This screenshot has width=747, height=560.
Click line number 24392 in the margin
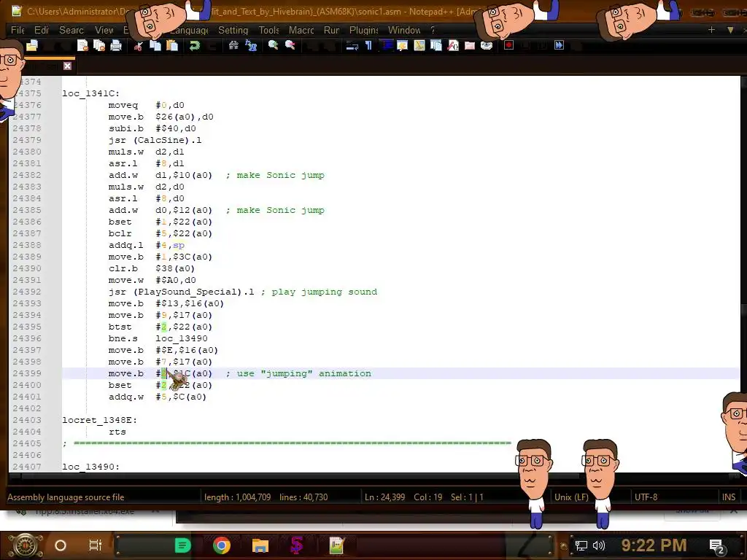coord(27,292)
